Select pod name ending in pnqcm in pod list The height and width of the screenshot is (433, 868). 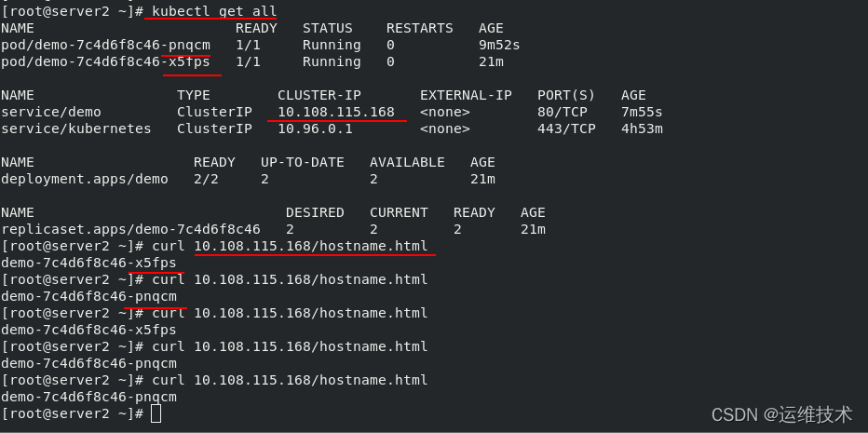[106, 45]
